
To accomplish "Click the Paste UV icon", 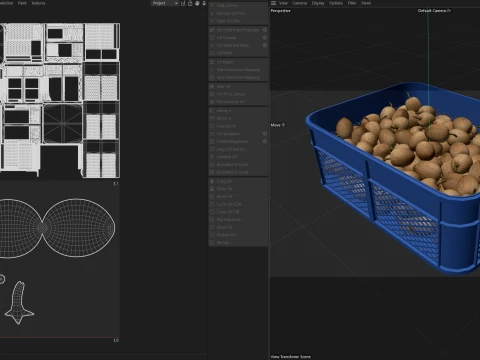I will point(212,189).
